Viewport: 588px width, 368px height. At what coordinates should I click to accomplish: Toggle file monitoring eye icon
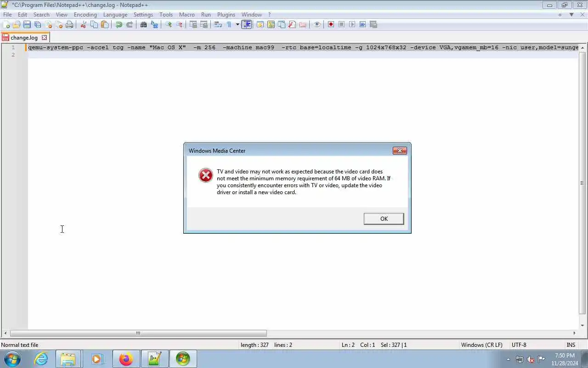click(317, 24)
